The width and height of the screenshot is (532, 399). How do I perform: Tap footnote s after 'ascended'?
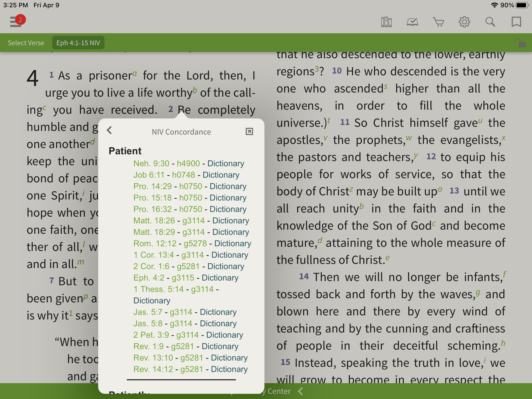tap(386, 87)
